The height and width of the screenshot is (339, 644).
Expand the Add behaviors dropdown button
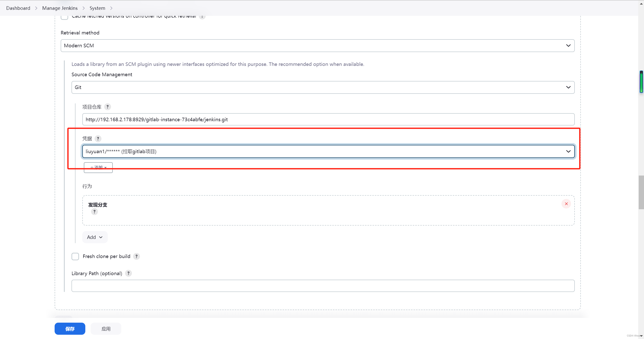pos(95,237)
